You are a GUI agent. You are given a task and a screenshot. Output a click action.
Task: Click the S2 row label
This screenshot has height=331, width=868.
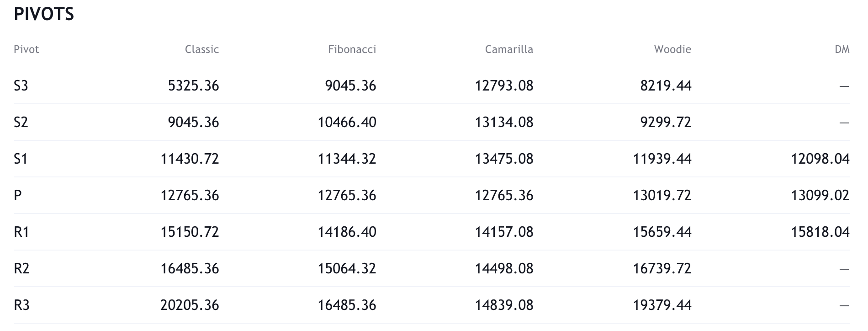pyautogui.click(x=21, y=122)
